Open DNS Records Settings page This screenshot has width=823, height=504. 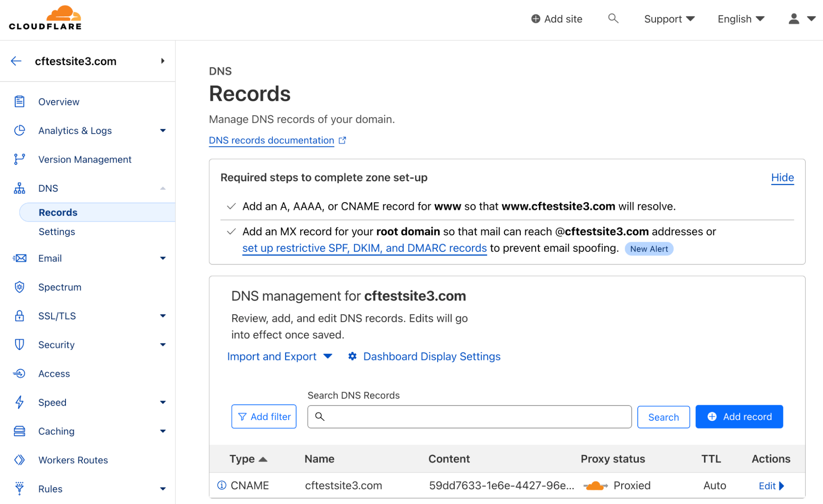click(57, 231)
